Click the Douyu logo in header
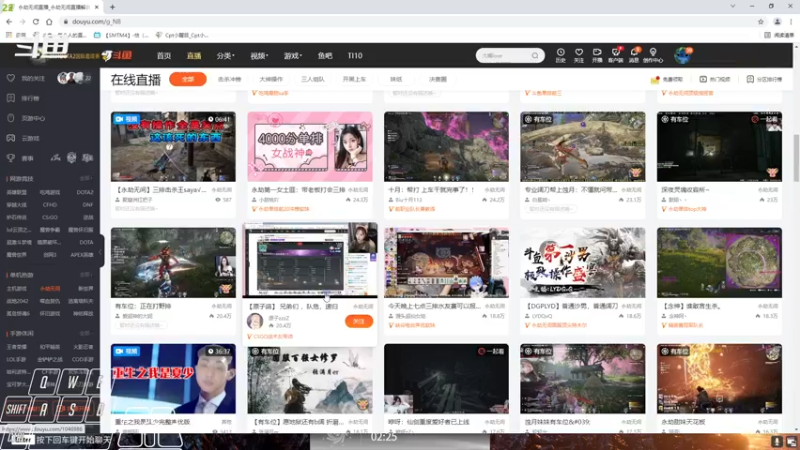Image resolution: width=800 pixels, height=450 pixels. (116, 55)
